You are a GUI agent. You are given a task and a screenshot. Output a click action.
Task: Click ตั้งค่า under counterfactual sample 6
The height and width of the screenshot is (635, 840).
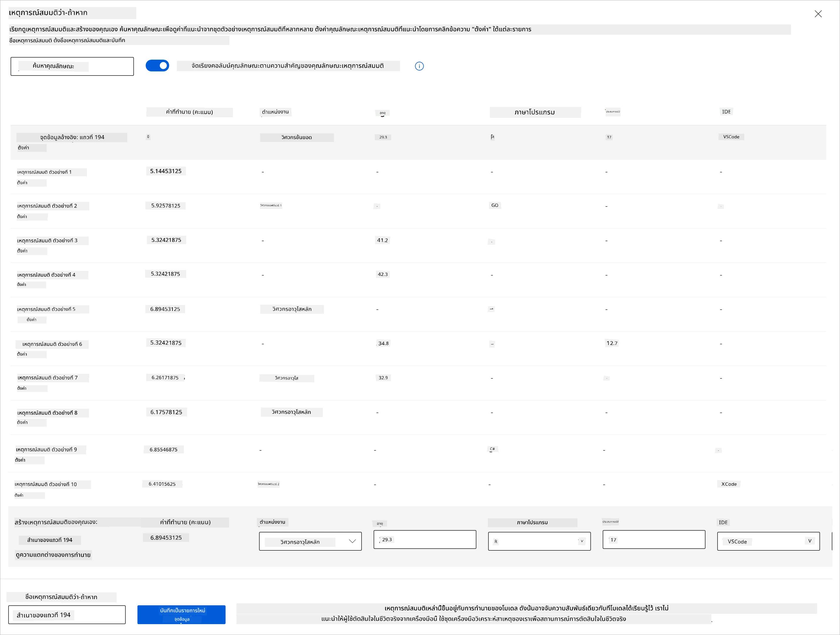click(22, 354)
